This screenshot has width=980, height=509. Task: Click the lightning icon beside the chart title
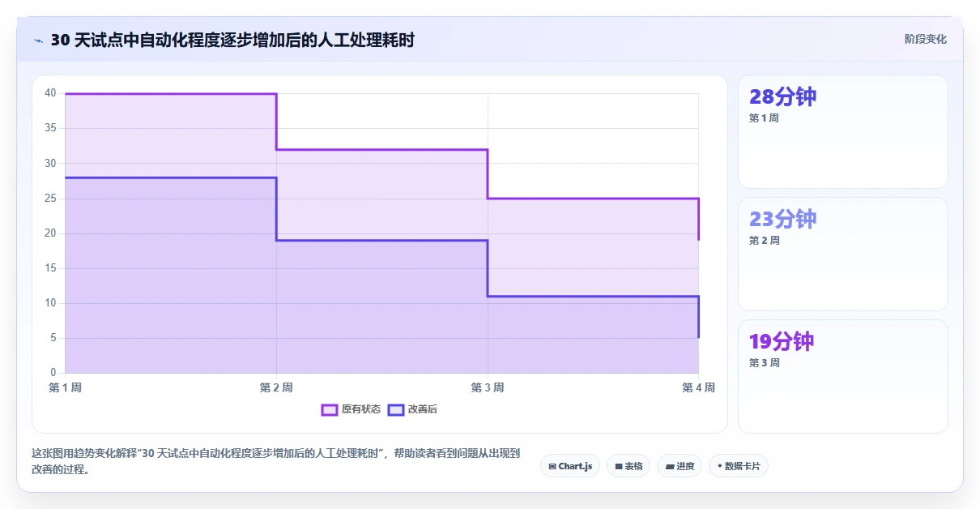click(x=38, y=41)
